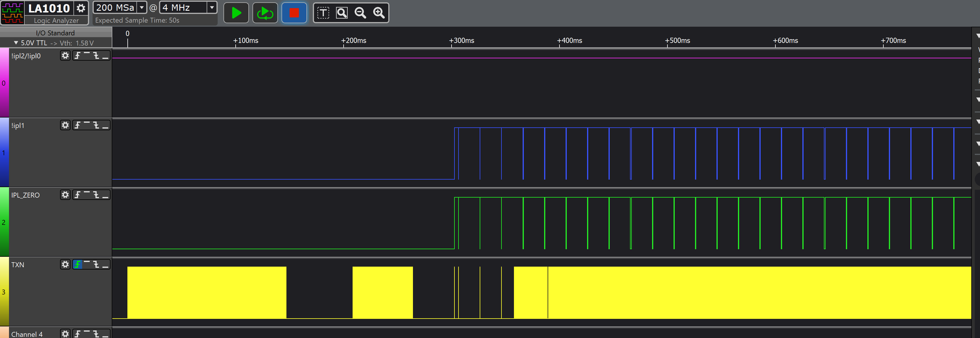Open the 200 MSa sample depth dropdown
Image resolution: width=980 pixels, height=338 pixels.
pos(142,8)
